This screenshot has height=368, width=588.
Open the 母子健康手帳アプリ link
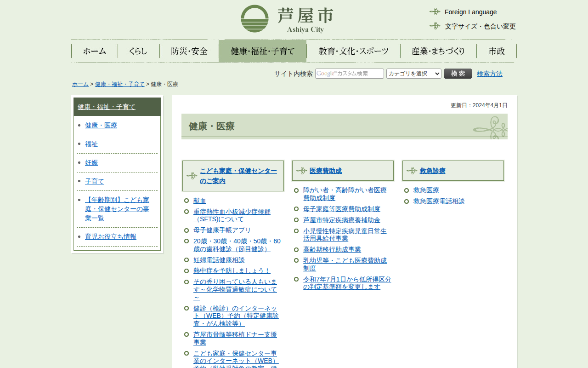click(222, 230)
